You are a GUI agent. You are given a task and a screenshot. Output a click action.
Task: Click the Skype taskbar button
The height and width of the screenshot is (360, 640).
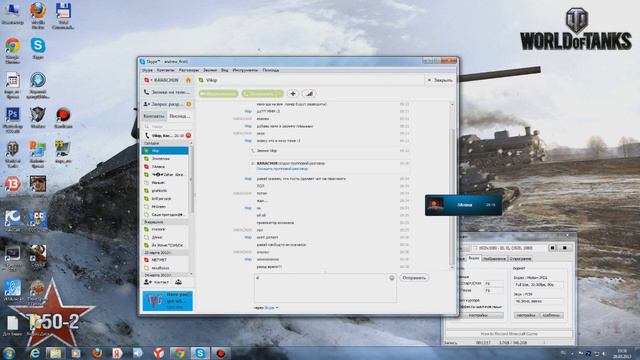[200, 353]
